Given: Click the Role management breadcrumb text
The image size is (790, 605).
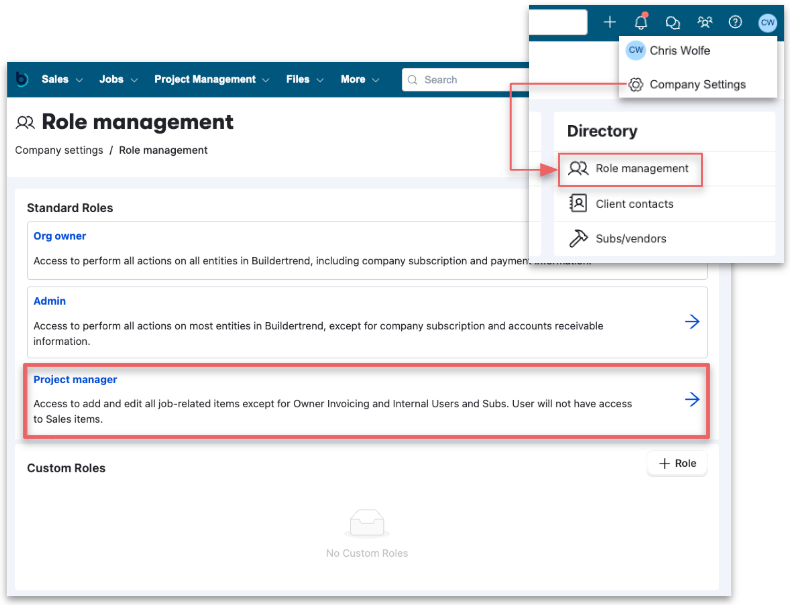Looking at the screenshot, I should (x=163, y=150).
